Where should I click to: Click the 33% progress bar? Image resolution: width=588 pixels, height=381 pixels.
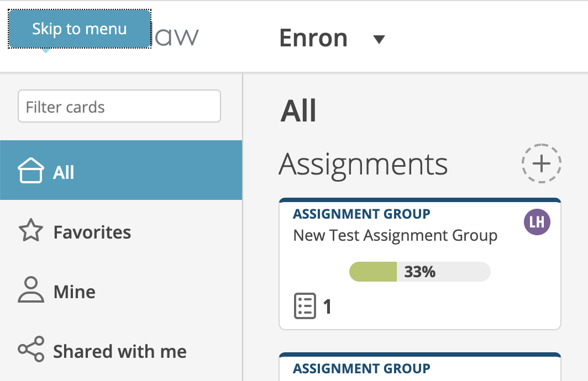[x=419, y=272]
